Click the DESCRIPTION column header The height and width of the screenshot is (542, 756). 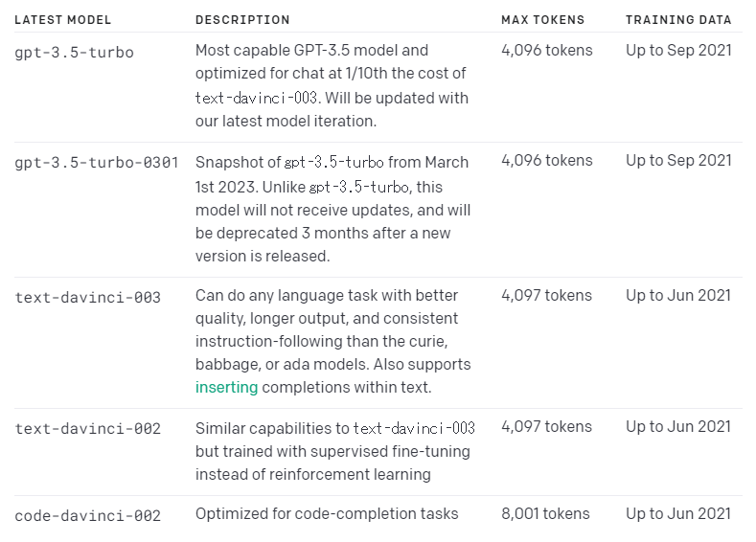pyautogui.click(x=242, y=20)
